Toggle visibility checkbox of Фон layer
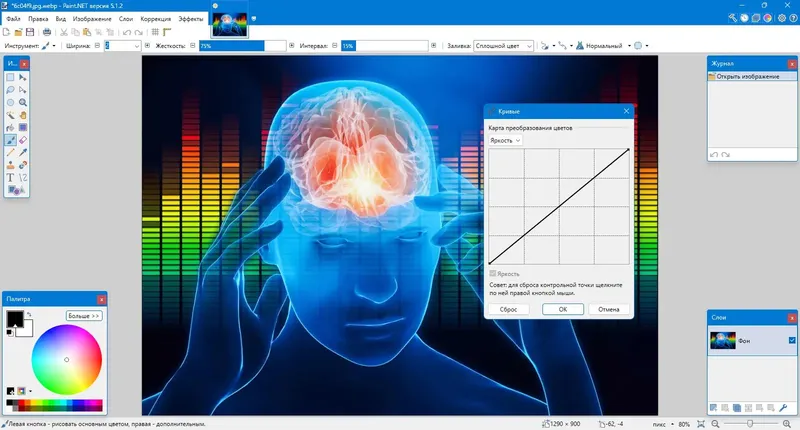Viewport: 800px width, 430px height. pos(792,340)
